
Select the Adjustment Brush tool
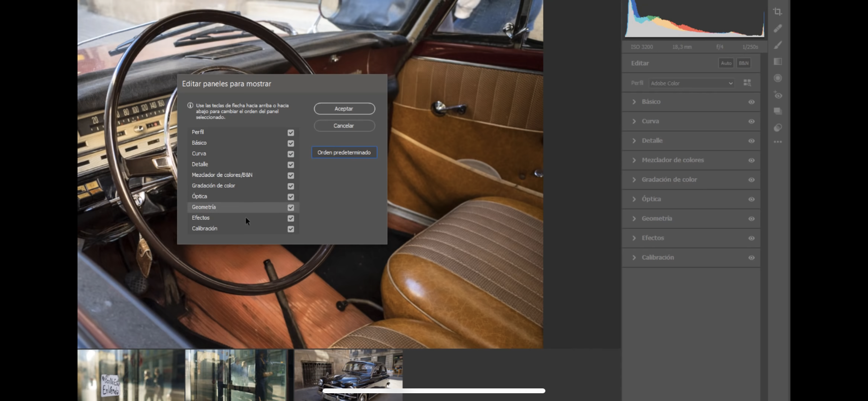(777, 45)
